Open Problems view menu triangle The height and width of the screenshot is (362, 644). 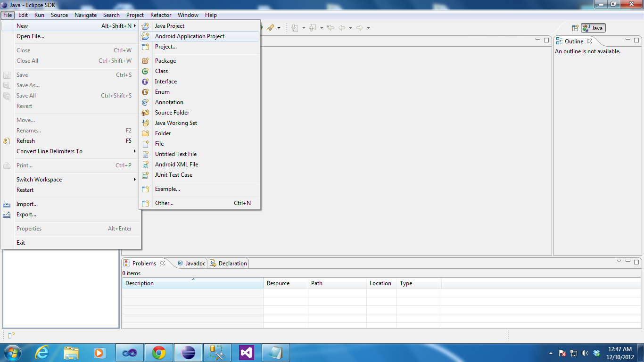pyautogui.click(x=619, y=261)
